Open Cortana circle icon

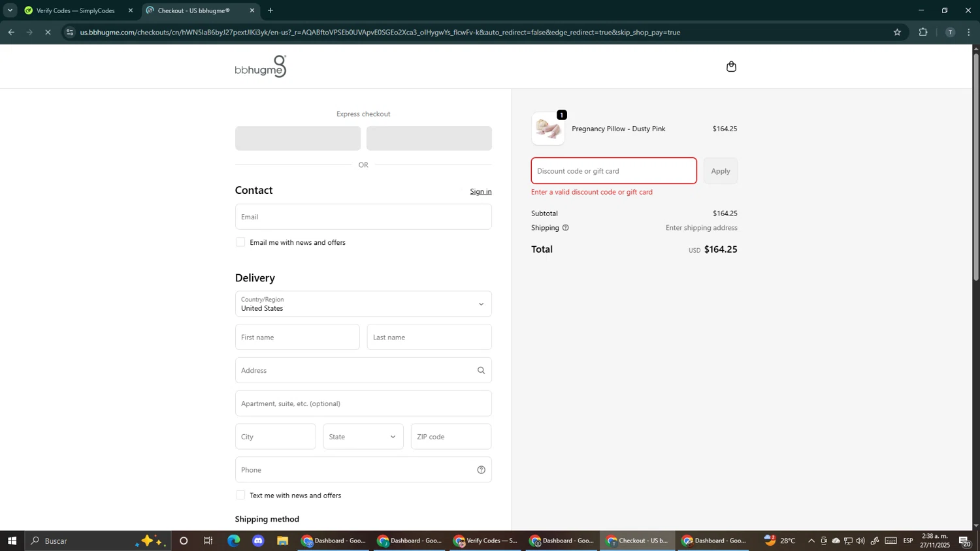click(184, 541)
